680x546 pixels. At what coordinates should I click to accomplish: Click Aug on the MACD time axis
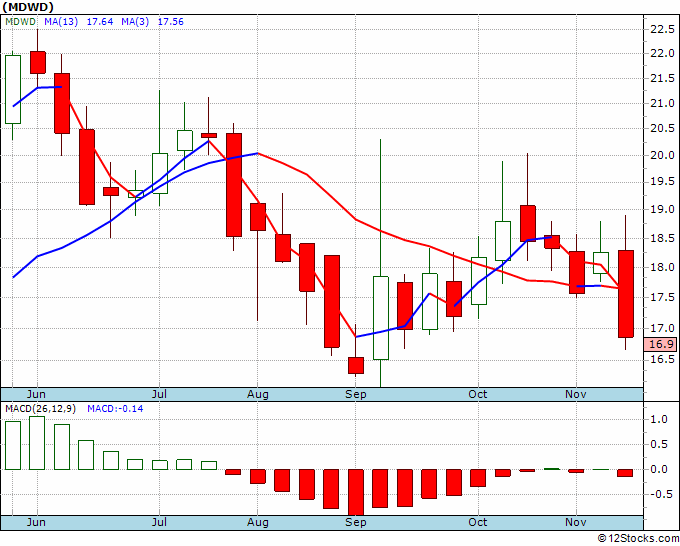(258, 522)
